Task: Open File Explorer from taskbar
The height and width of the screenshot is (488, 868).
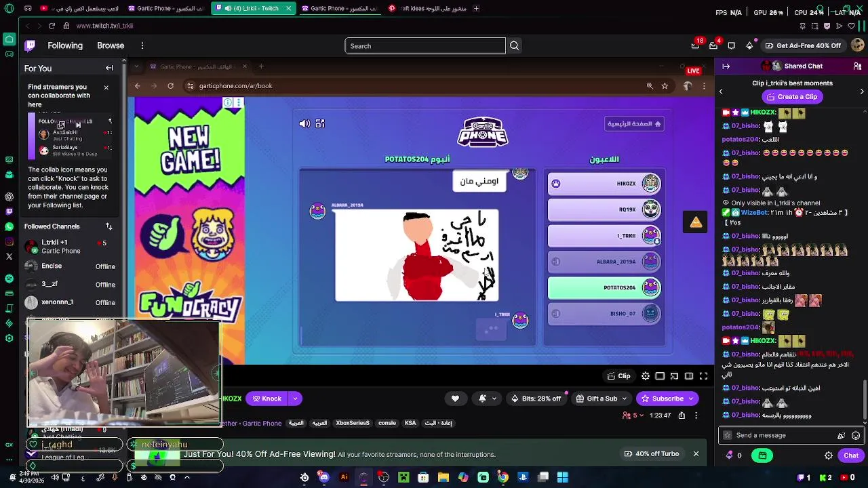Action: point(443,477)
